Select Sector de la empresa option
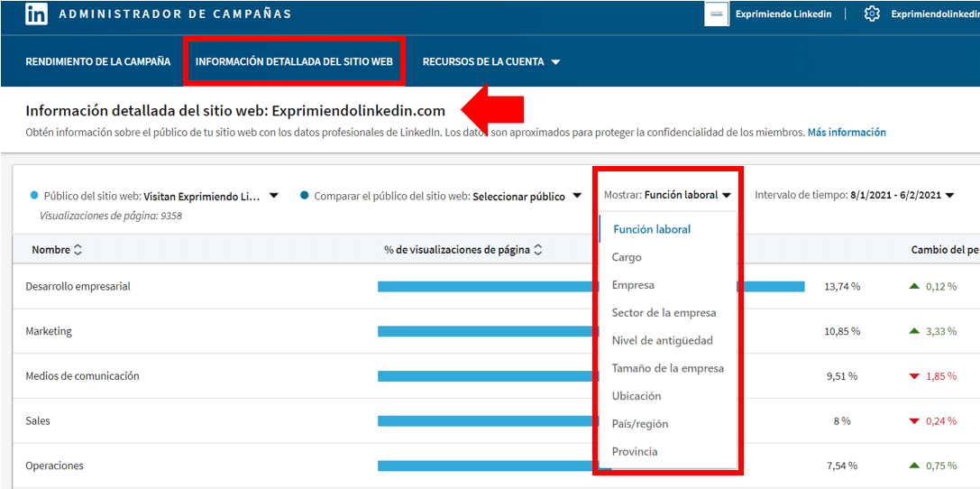 pos(664,313)
